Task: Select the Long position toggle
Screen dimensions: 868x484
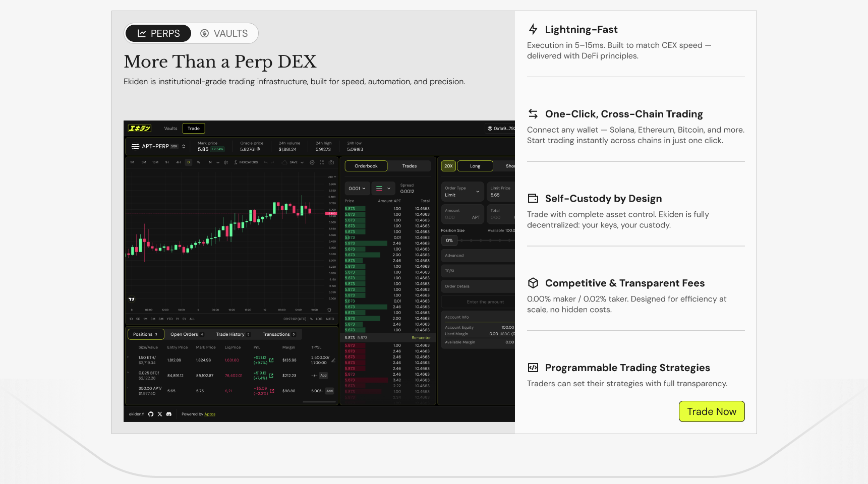Action: [475, 166]
